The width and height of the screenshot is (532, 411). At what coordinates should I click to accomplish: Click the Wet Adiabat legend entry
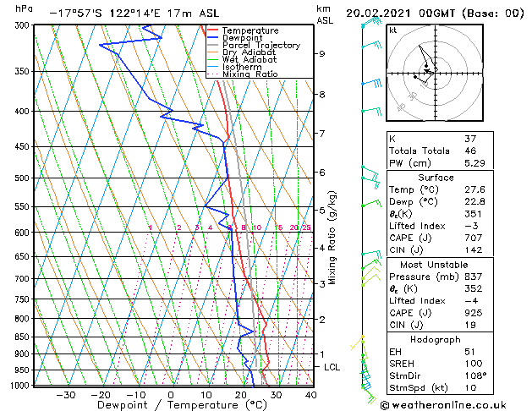pyautogui.click(x=250, y=60)
